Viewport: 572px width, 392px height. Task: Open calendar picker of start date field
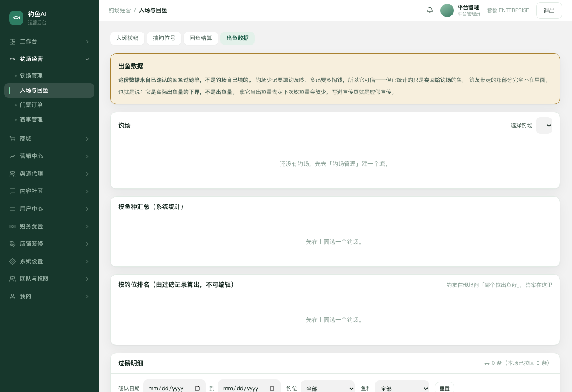click(197, 388)
